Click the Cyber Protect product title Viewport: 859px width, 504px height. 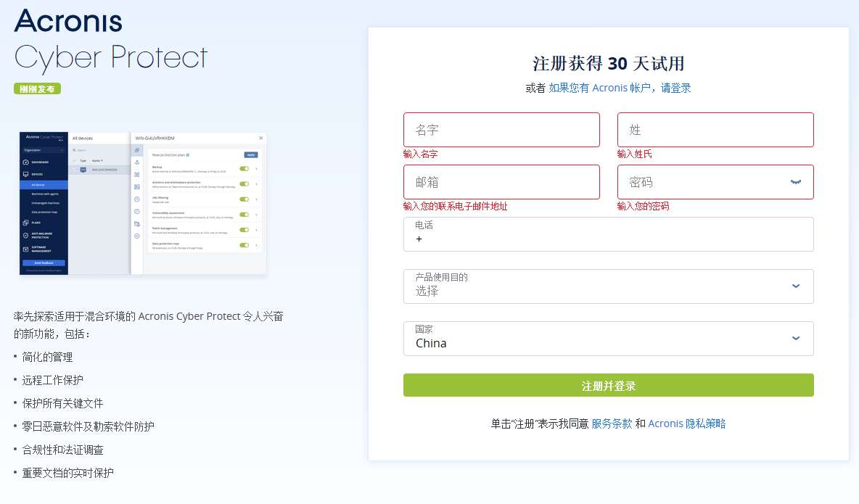tap(111, 57)
